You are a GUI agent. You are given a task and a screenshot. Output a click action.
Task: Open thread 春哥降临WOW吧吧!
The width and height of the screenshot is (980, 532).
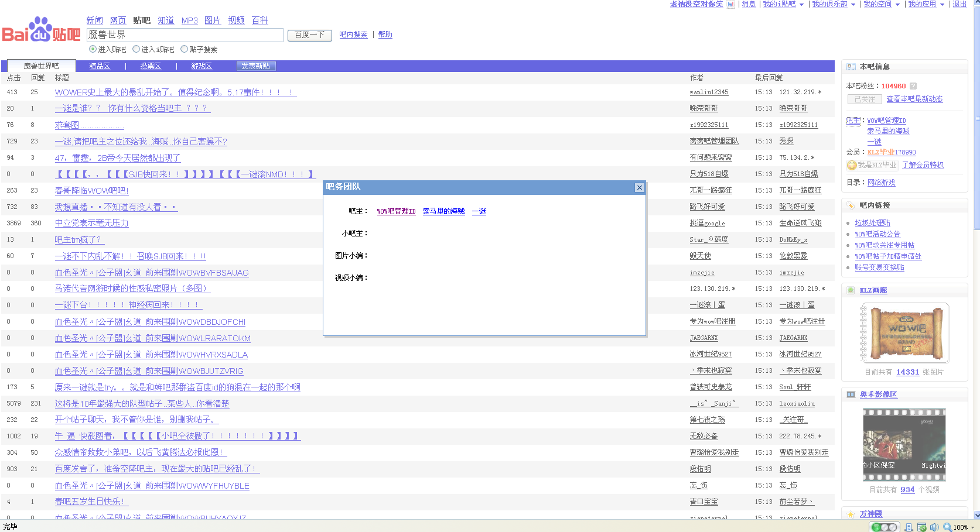point(91,190)
